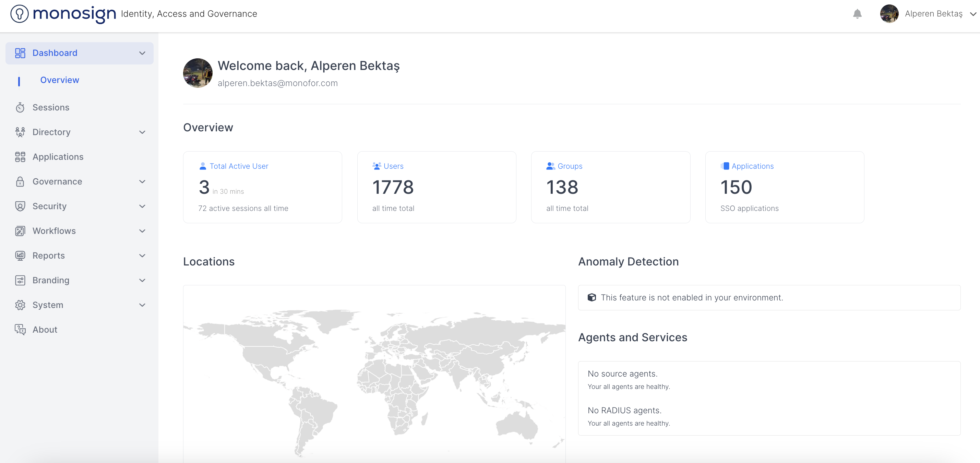Click the Total Active User card title
Viewport: 980px width, 463px height.
point(239,166)
